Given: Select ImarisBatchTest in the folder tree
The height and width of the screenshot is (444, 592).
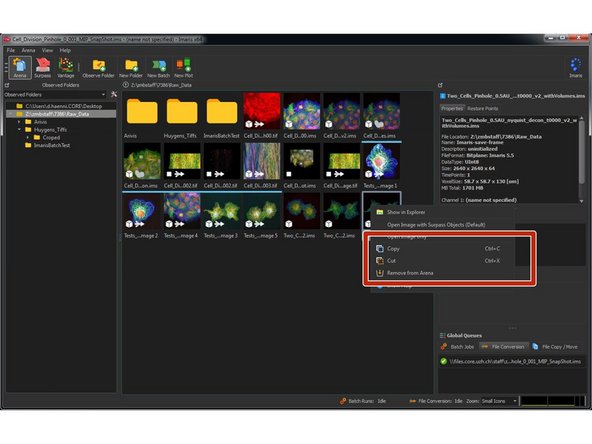Looking at the screenshot, I should pyautogui.click(x=52, y=145).
